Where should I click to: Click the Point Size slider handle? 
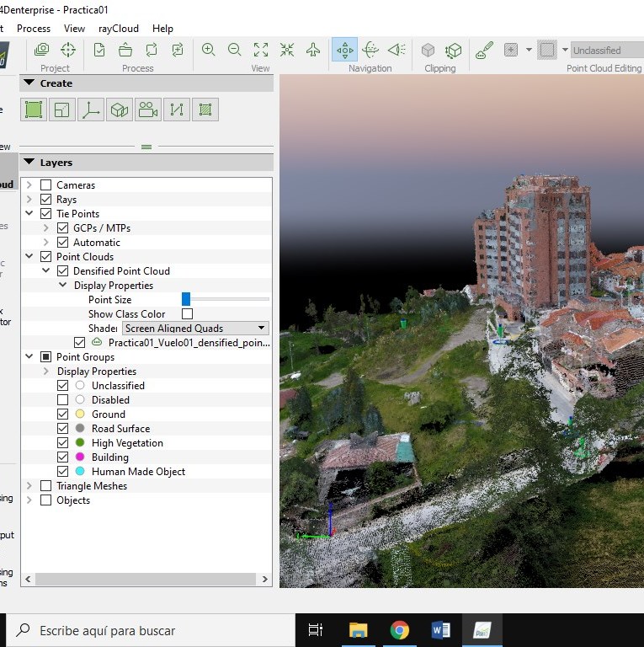(186, 299)
